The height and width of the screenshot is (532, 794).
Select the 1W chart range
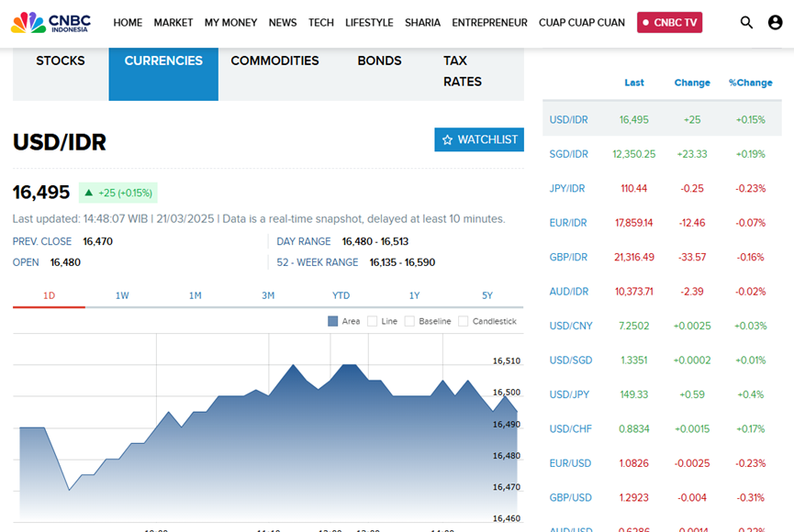coord(122,295)
